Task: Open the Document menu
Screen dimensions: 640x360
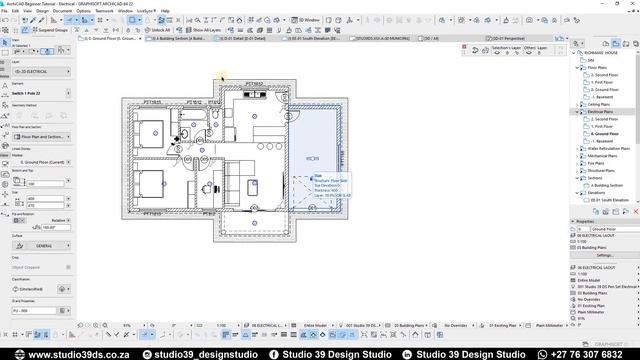Action: coord(62,11)
